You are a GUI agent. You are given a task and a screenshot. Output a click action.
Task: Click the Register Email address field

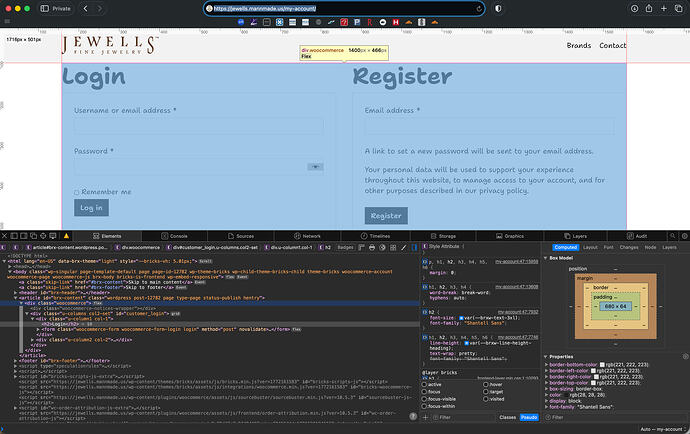tap(489, 126)
